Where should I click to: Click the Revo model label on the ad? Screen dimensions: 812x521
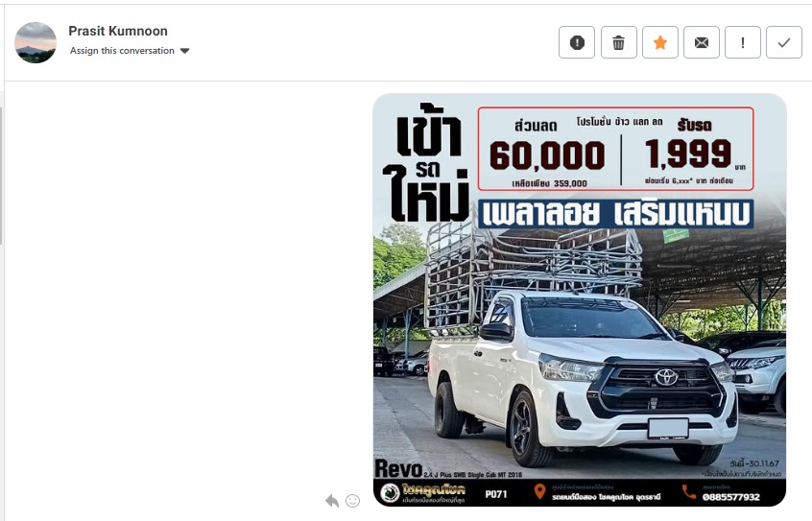(x=397, y=467)
